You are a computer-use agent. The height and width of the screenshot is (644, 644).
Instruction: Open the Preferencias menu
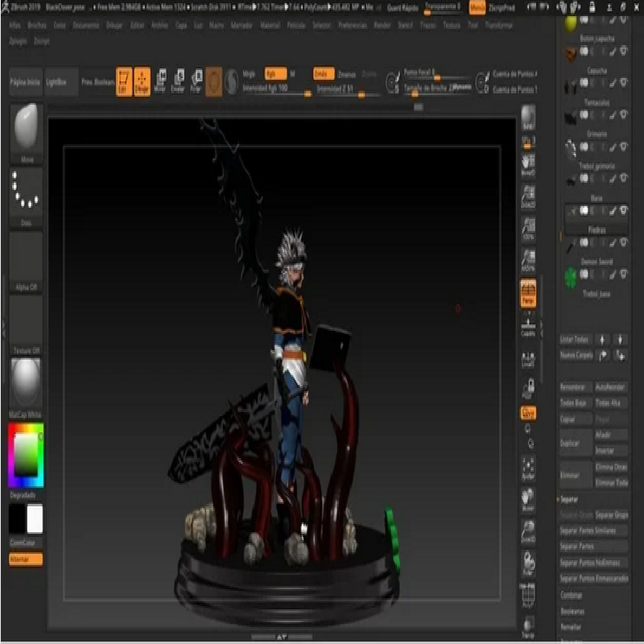tap(352, 26)
